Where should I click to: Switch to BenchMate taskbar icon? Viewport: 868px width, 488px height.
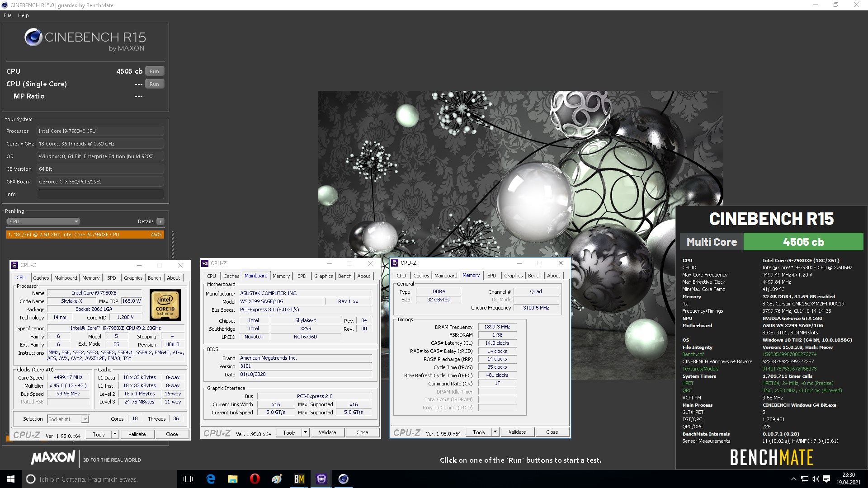[299, 479]
